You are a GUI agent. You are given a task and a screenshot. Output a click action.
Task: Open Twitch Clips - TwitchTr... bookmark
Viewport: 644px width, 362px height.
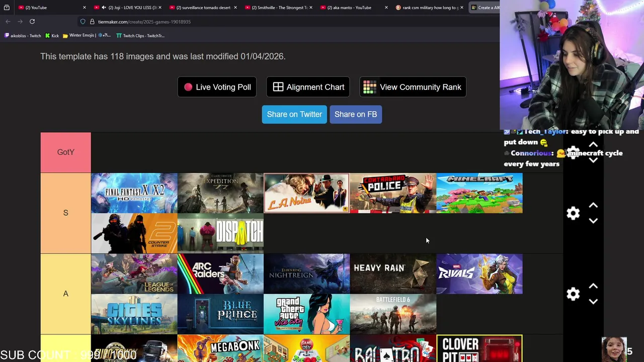point(140,36)
